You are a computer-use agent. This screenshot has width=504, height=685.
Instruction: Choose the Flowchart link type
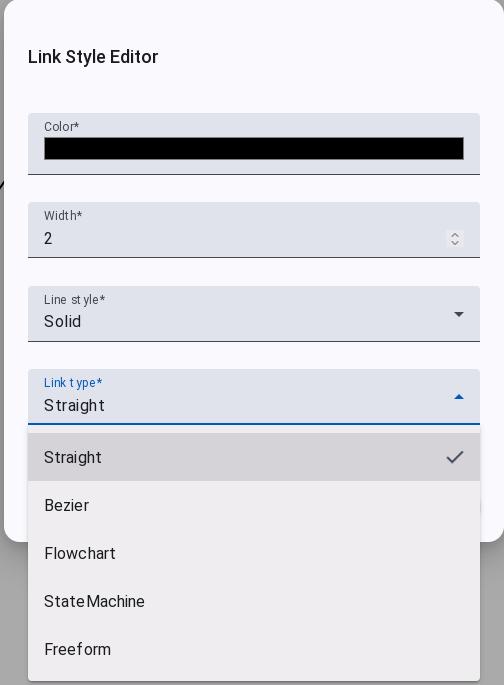pyautogui.click(x=254, y=553)
